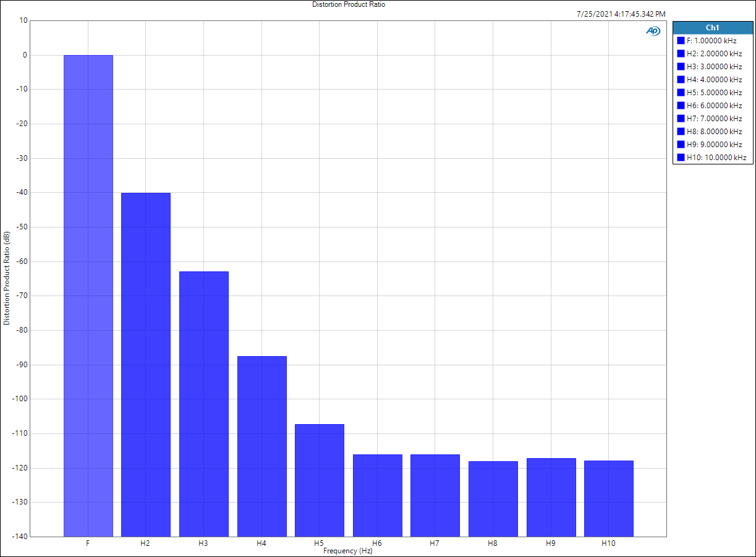Click the H9 9.00000 kHz legend swatch
This screenshot has height=557, width=756.
coord(681,144)
